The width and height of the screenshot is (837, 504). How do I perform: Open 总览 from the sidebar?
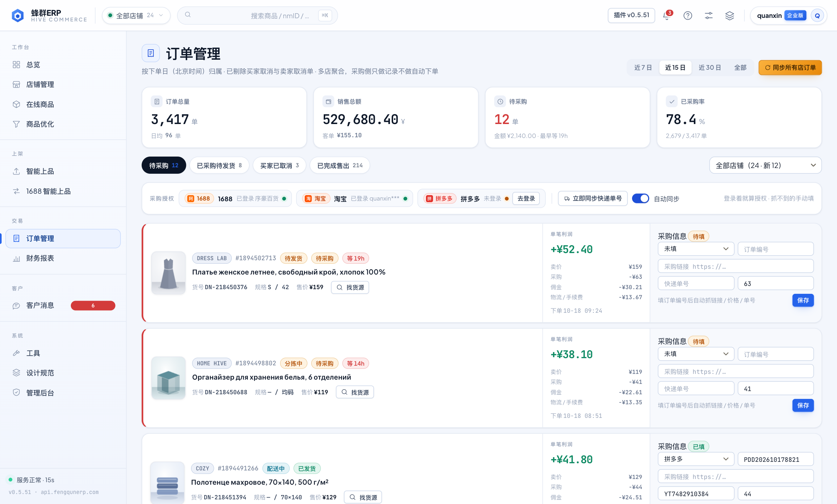[63, 65]
